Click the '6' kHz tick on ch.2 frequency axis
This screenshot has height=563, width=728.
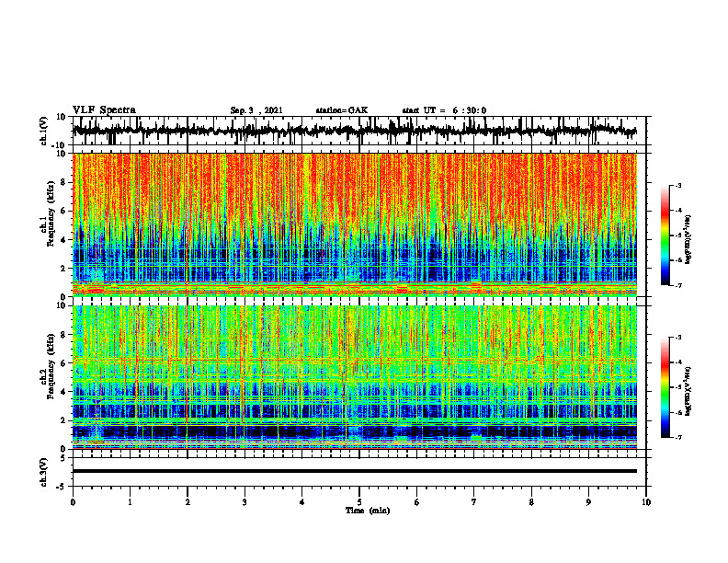(x=64, y=363)
